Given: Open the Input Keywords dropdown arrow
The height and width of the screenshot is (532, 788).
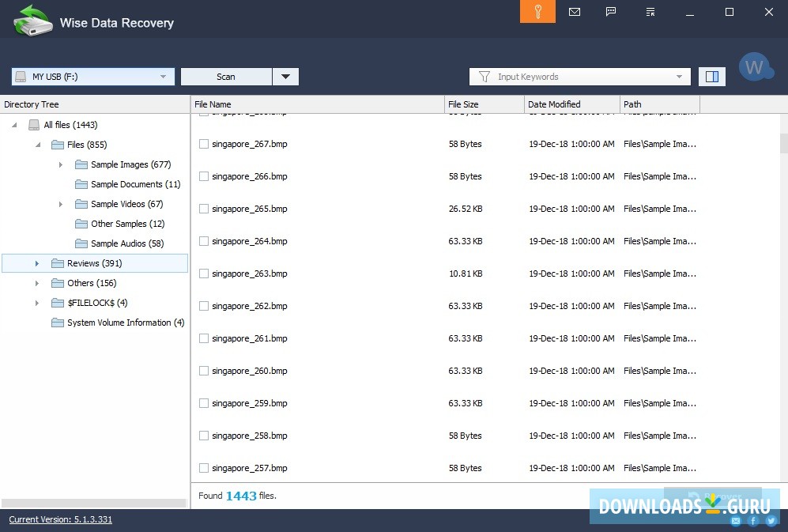Looking at the screenshot, I should point(679,77).
